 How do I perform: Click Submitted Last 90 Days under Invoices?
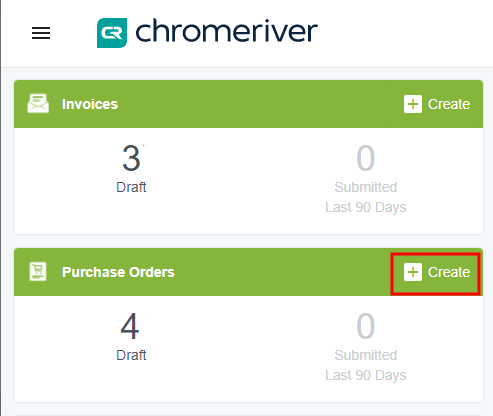(366, 197)
